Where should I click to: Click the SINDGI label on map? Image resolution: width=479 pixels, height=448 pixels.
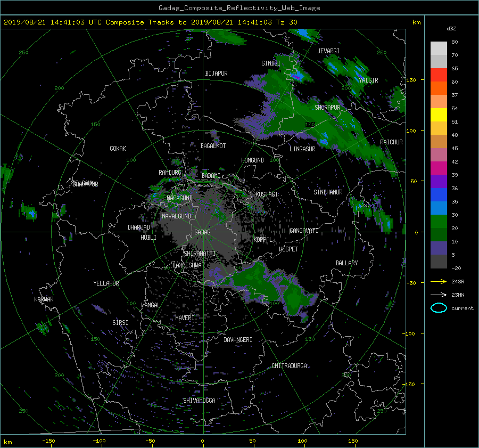click(x=271, y=63)
